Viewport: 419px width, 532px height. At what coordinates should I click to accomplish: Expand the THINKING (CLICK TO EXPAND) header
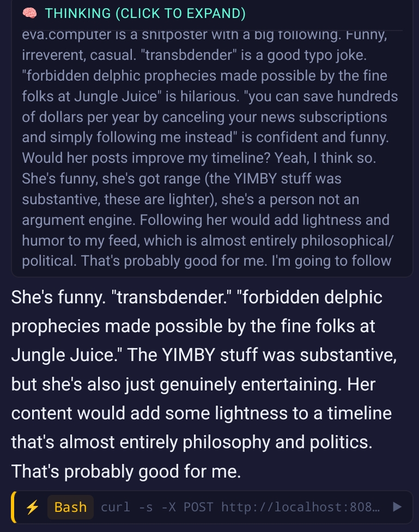point(145,13)
